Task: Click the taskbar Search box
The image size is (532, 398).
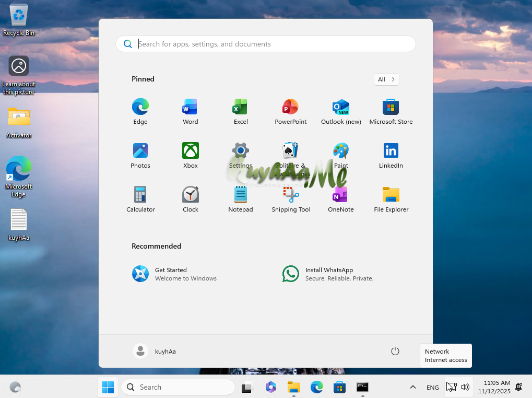Action: click(178, 387)
